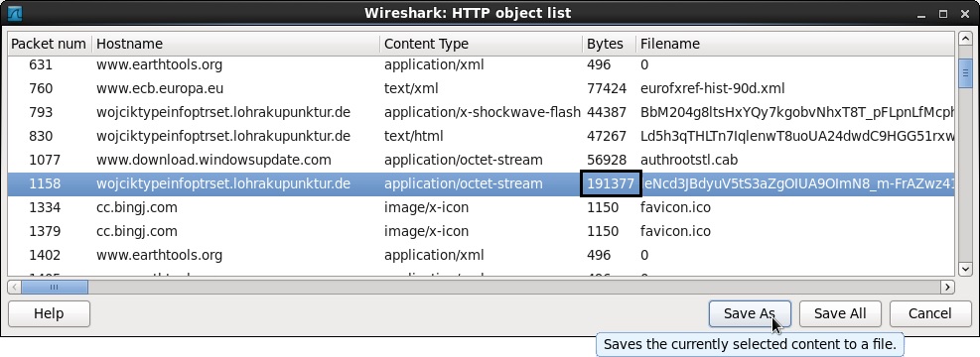Maximize the Wireshark dialog window
This screenshot has width=980, height=357.
[x=943, y=14]
